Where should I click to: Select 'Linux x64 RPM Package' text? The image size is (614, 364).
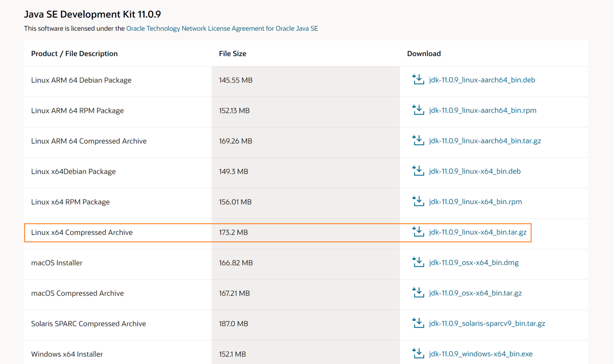[70, 202]
